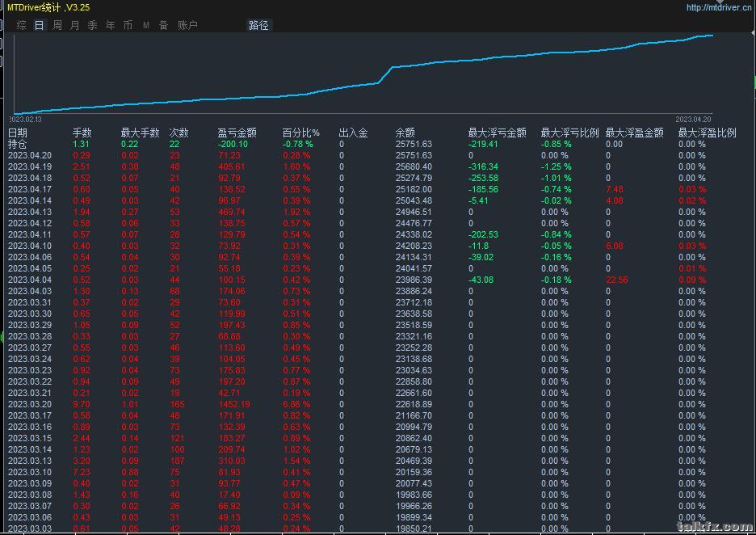This screenshot has width=756, height=535.
Task: Select the 日 daily tab
Action: pyautogui.click(x=39, y=25)
